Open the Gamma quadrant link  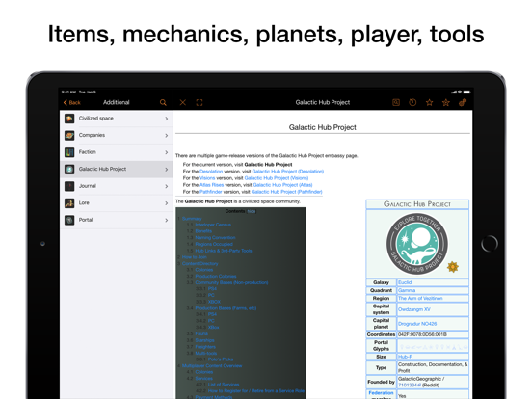(x=407, y=290)
